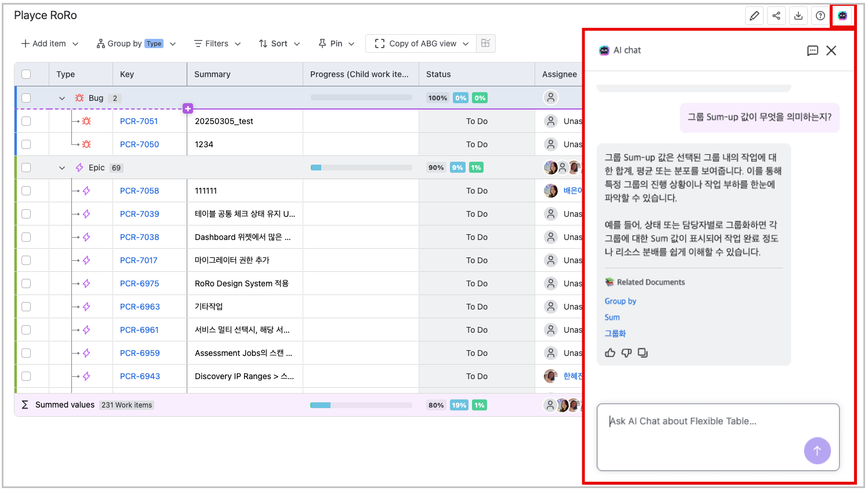Check the checkbox on the Epic group row
Viewport: 868px width, 491px height.
(x=26, y=167)
